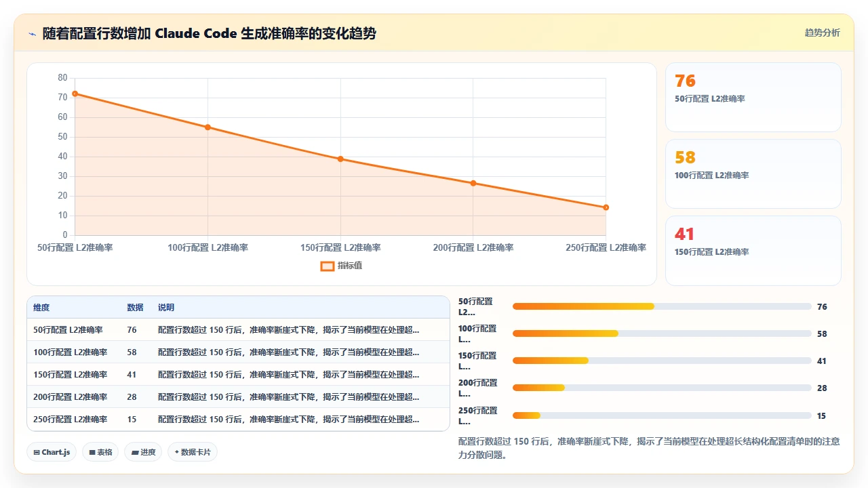This screenshot has height=488, width=868.
Task: Click y-axis value 80
Action: pos(62,78)
